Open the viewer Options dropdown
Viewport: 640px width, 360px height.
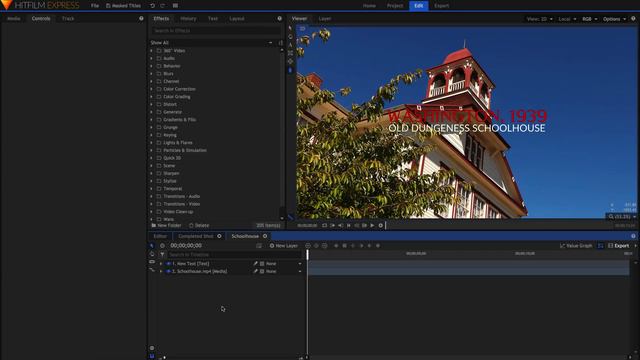pyautogui.click(x=614, y=19)
